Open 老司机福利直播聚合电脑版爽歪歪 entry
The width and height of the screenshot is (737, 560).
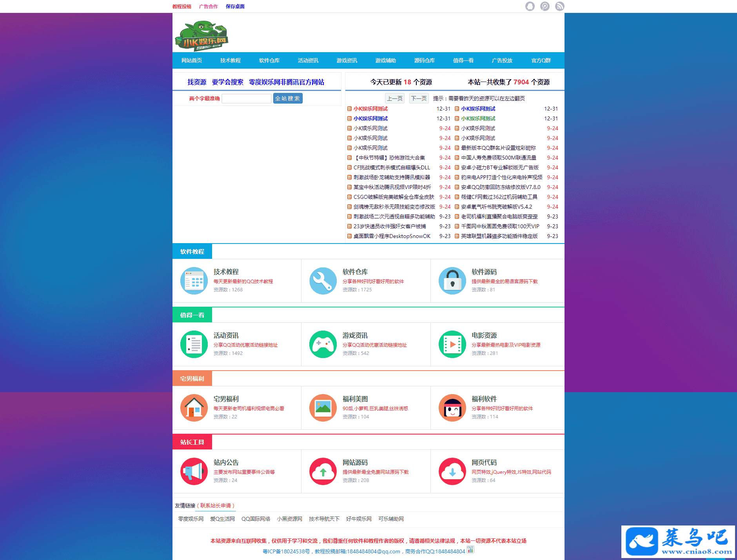click(499, 216)
